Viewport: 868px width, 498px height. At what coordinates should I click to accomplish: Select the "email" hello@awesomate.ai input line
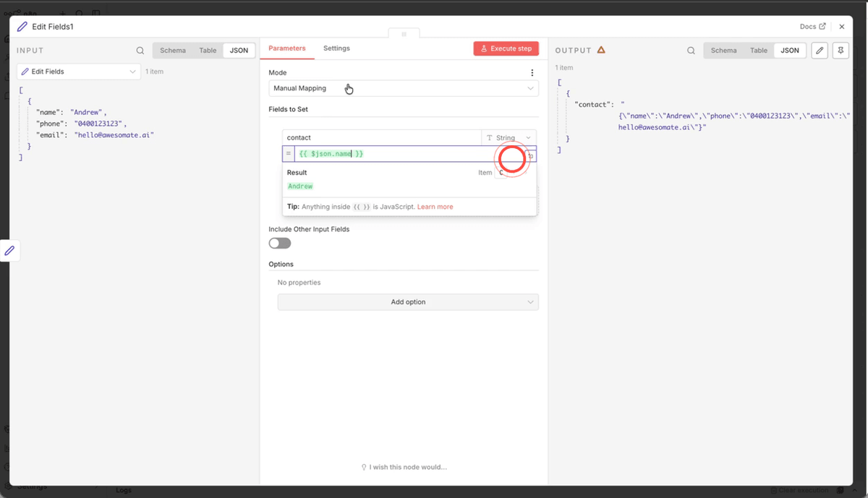coord(95,134)
